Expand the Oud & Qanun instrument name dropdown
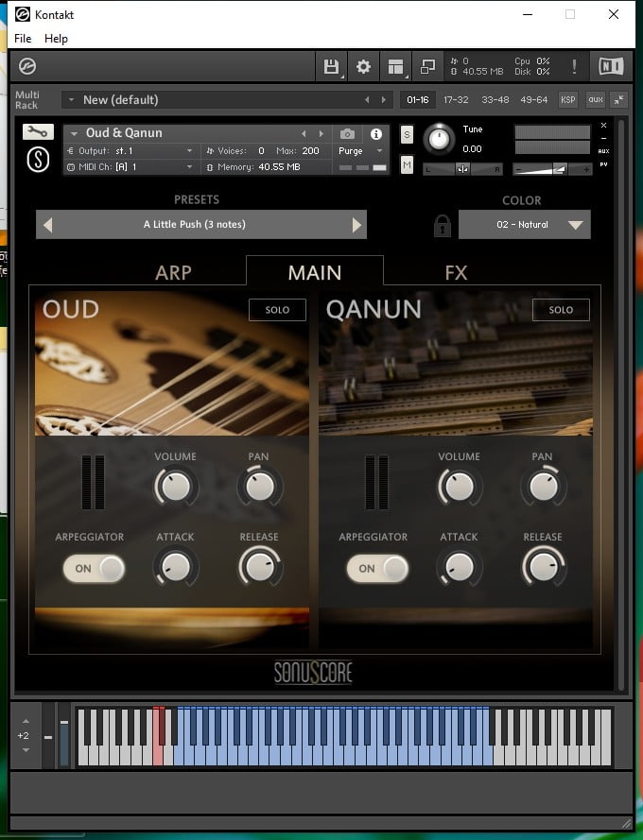 [x=75, y=133]
